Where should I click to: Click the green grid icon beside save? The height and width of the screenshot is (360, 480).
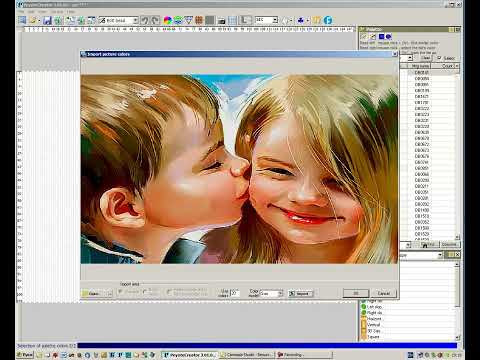coord(58,20)
